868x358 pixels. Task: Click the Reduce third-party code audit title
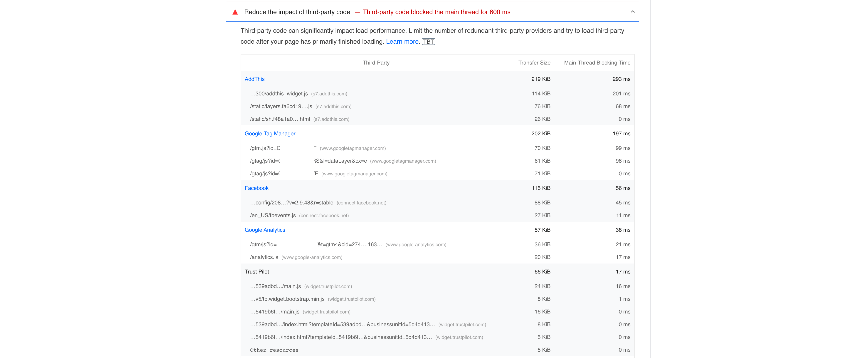(297, 12)
